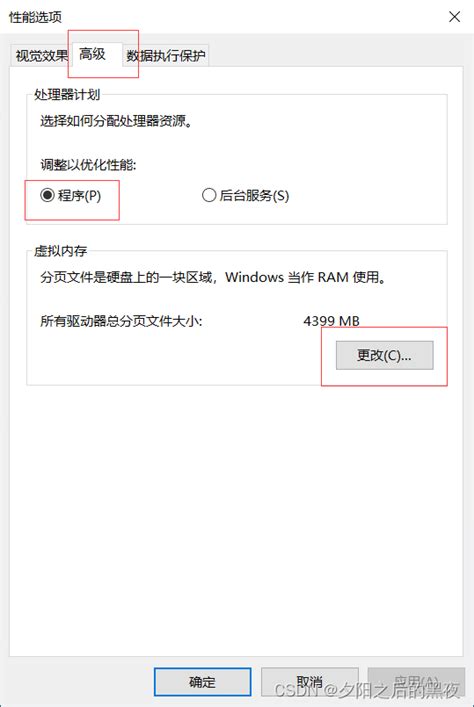Close the 性能选项 dialog with X

454,17
